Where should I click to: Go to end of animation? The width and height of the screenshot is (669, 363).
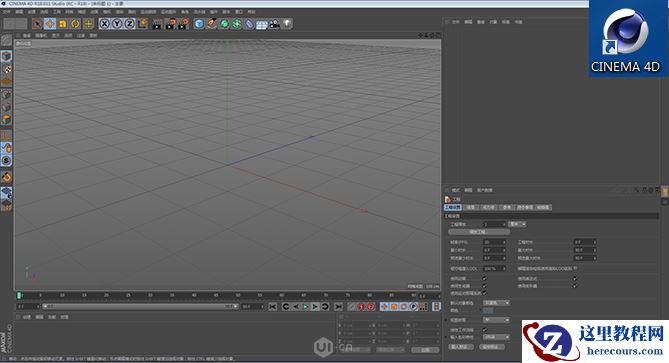338,307
